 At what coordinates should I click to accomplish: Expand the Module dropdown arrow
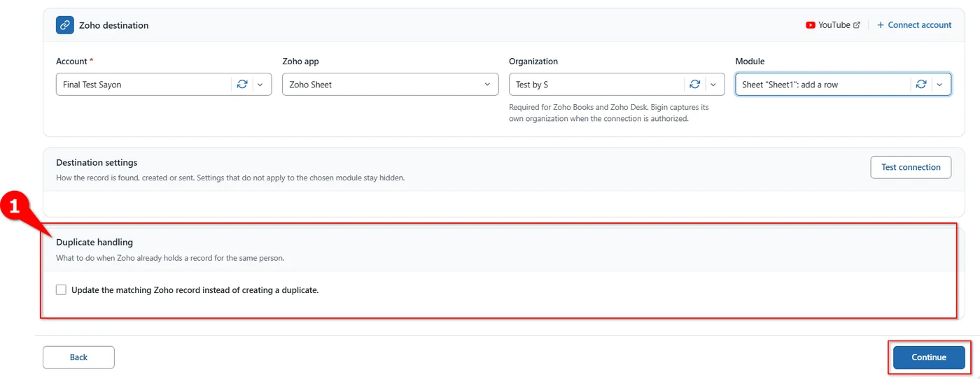click(939, 85)
